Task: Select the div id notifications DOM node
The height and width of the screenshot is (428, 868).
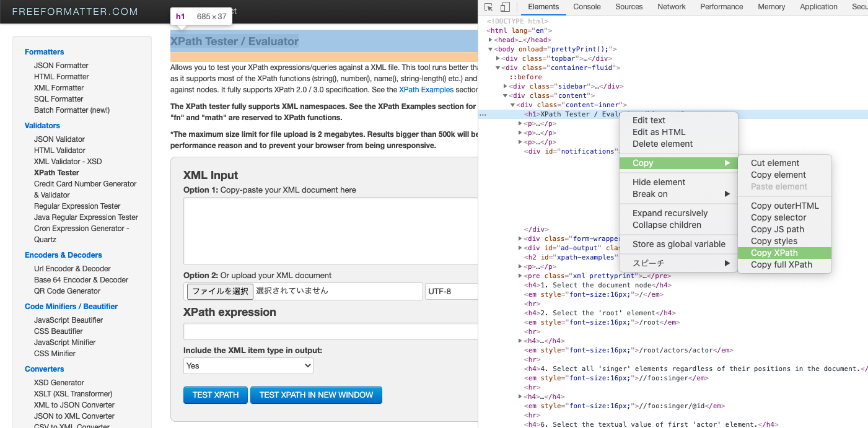Action: point(571,151)
